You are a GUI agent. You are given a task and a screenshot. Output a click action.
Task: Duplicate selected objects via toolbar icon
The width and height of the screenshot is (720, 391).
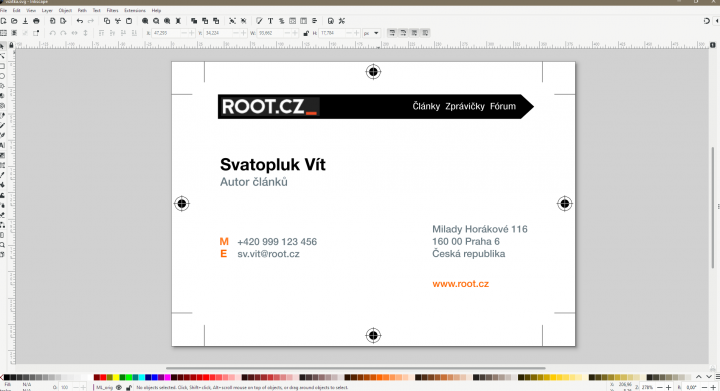point(194,21)
